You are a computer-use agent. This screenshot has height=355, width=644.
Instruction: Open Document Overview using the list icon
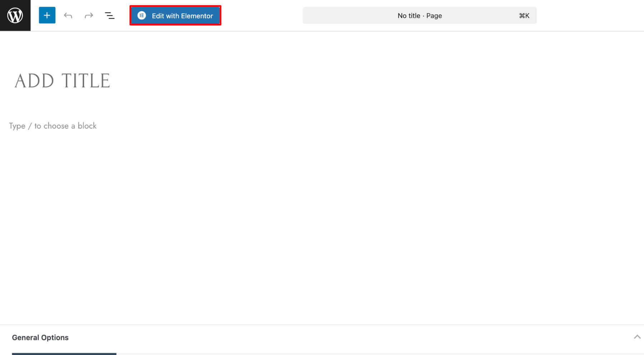109,15
